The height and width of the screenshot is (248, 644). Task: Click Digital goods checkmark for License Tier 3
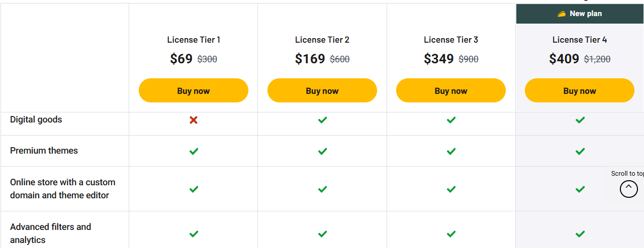(451, 120)
